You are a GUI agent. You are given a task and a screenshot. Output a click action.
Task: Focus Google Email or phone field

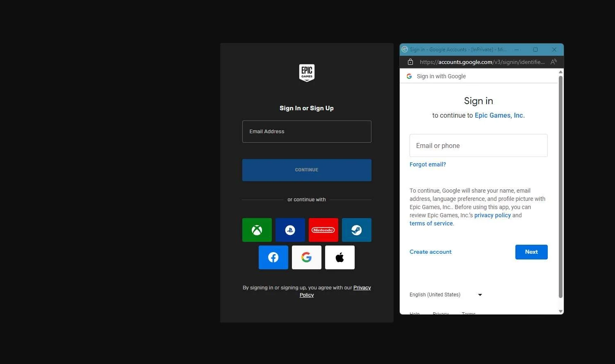(478, 146)
